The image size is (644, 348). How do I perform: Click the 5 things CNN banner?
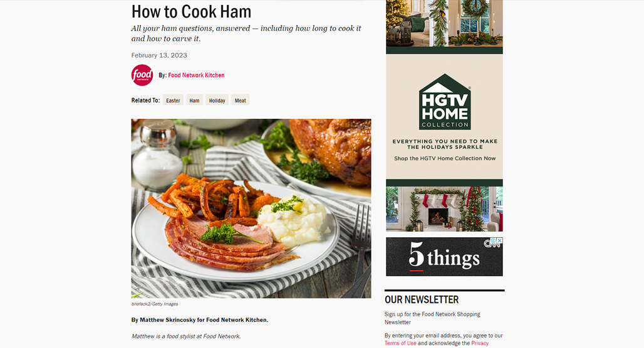click(x=444, y=257)
